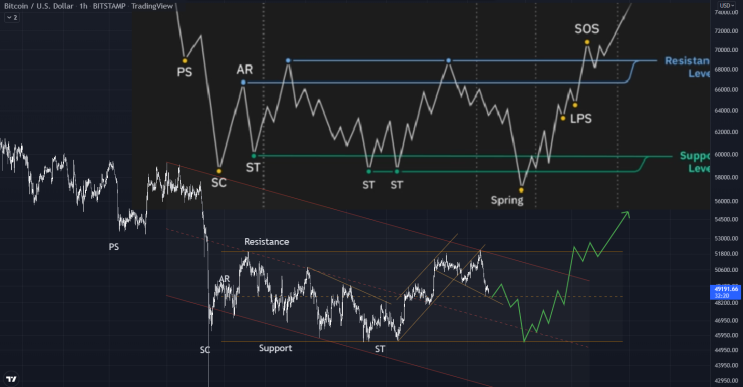This screenshot has width=743, height=387.
Task: Click the TradingView logo icon
Action: pos(11,378)
